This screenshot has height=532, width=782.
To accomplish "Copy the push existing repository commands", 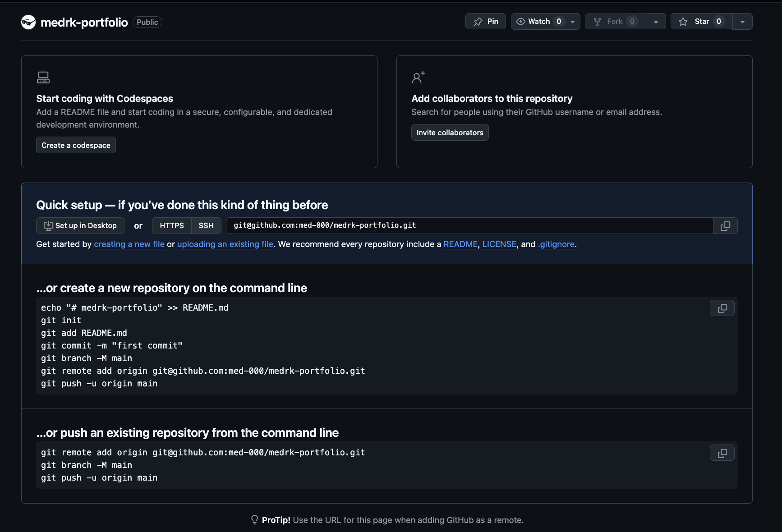I will click(722, 453).
